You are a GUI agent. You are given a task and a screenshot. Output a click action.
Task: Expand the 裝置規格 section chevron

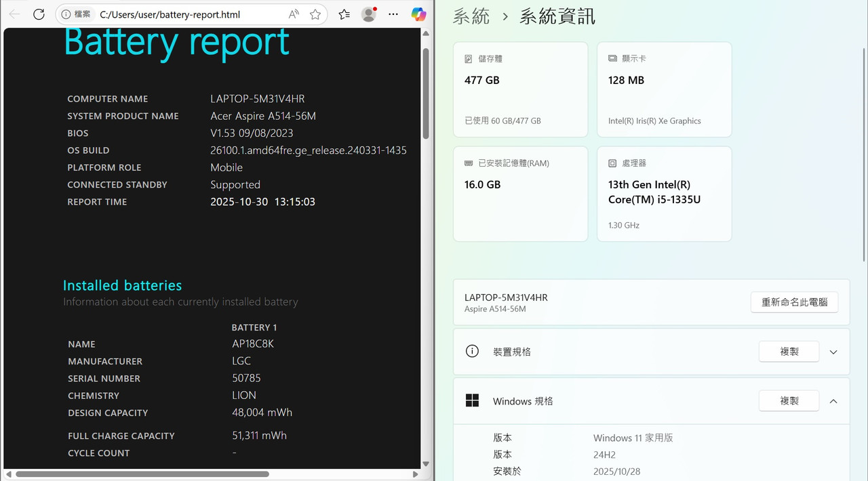pyautogui.click(x=833, y=352)
